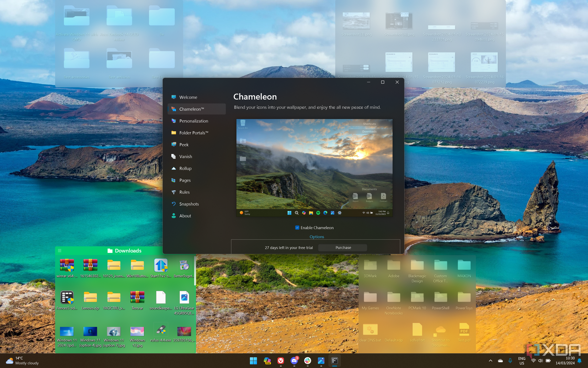
Task: Open the weather widget on taskbar
Action: pos(22,361)
